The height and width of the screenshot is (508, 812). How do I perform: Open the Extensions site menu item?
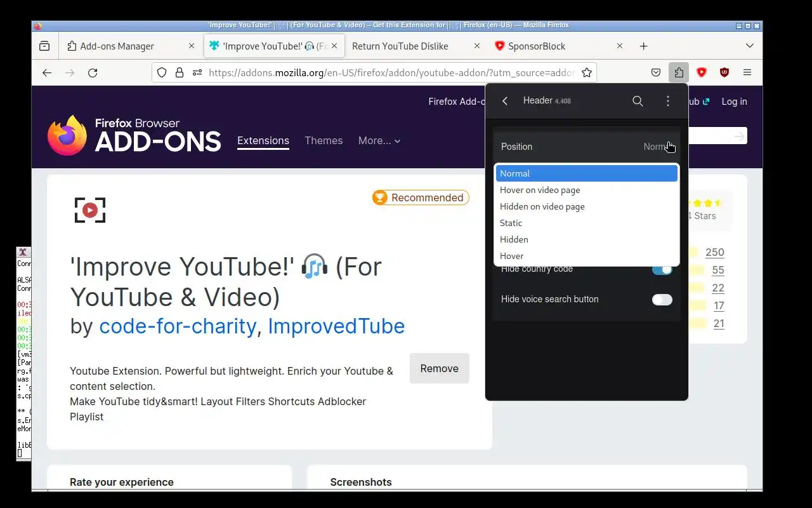(x=263, y=140)
